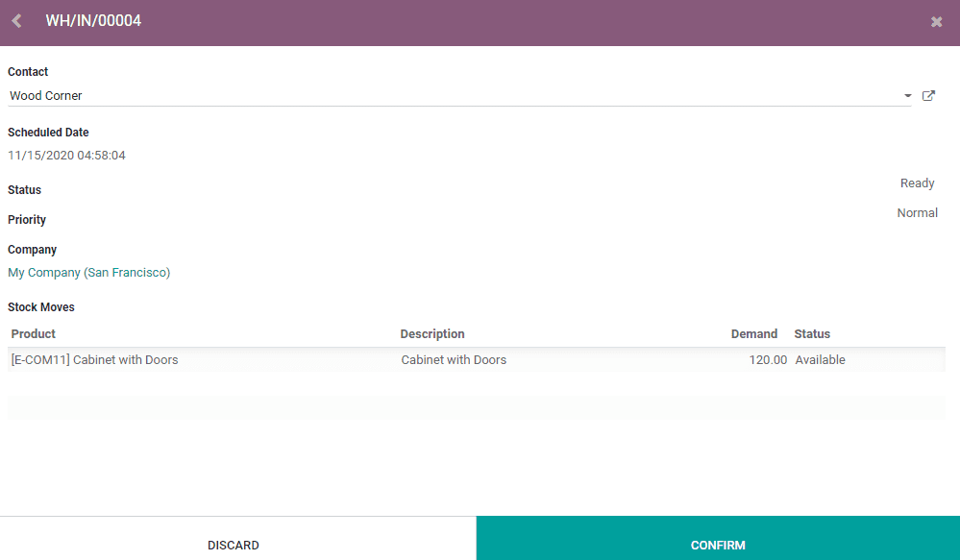The width and height of the screenshot is (960, 560).
Task: Expand the Contact dropdown arrow
Action: pos(907,95)
